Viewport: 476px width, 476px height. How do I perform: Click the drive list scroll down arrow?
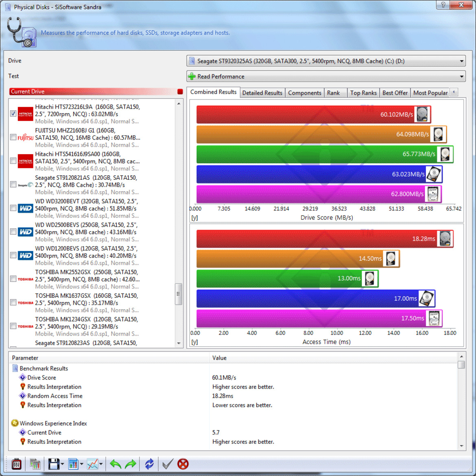[x=179, y=343]
